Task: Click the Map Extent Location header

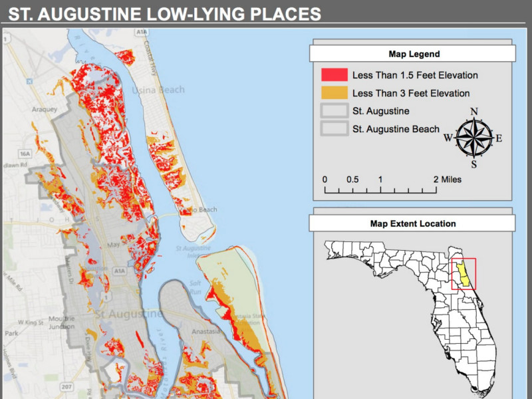Action: (413, 224)
